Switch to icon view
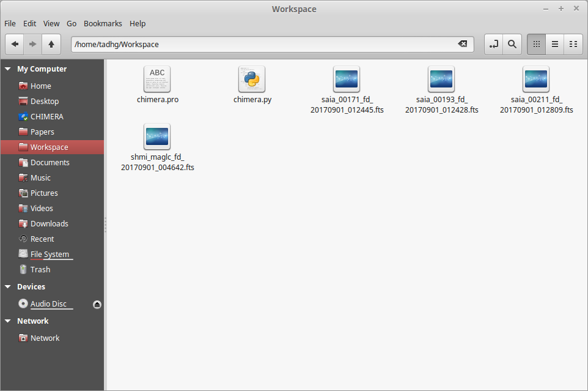Viewport: 588px width, 391px height. 537,44
